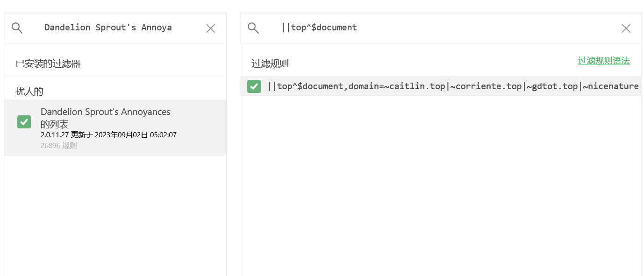
Task: Click ~nicenature at the rule's right end
Action: click(x=611, y=86)
